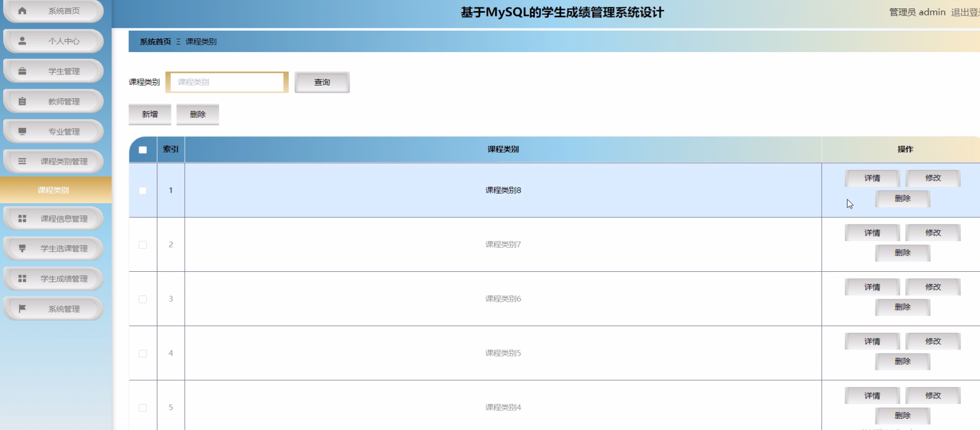
Task: Check the checkbox for row 课程类别5
Action: point(143,354)
